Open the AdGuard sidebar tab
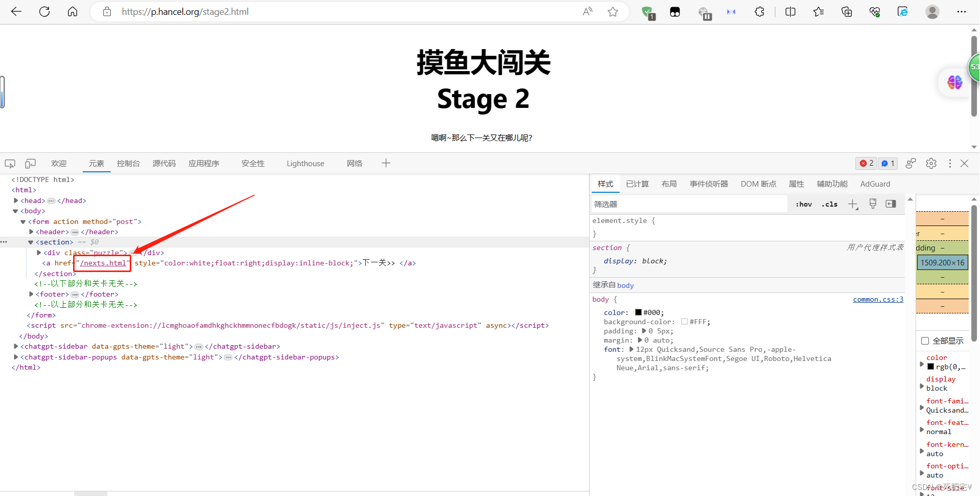 tap(875, 184)
